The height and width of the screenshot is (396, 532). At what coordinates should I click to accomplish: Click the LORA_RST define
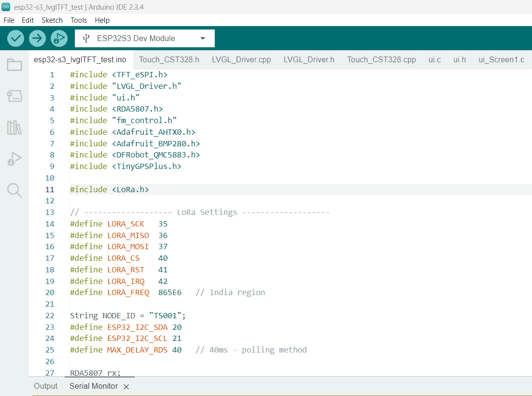point(119,270)
